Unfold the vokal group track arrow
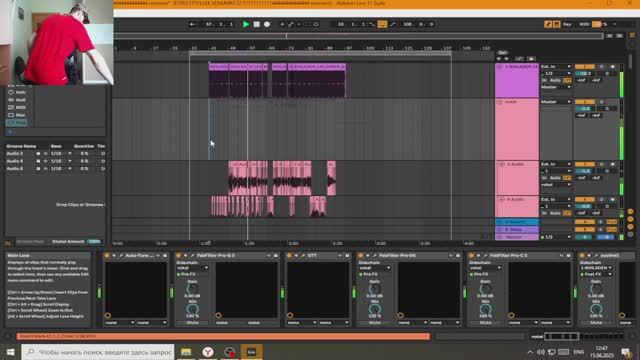Image resolution: width=640 pixels, height=360 pixels. [x=499, y=102]
